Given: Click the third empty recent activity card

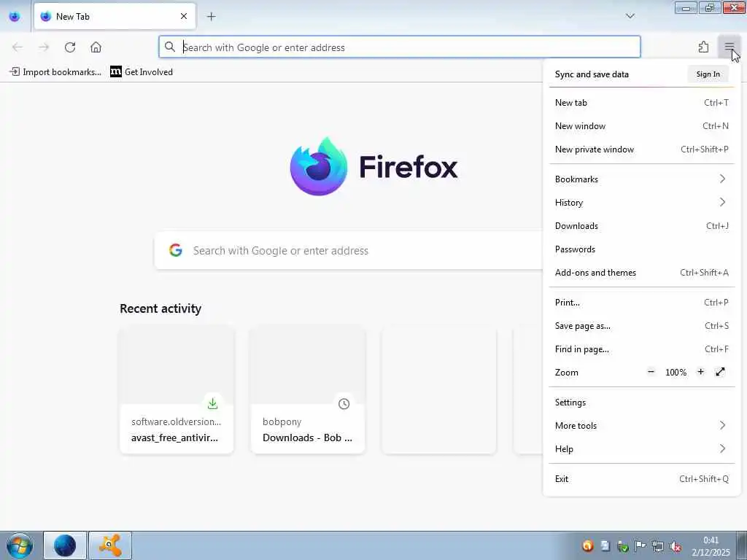Looking at the screenshot, I should point(438,390).
